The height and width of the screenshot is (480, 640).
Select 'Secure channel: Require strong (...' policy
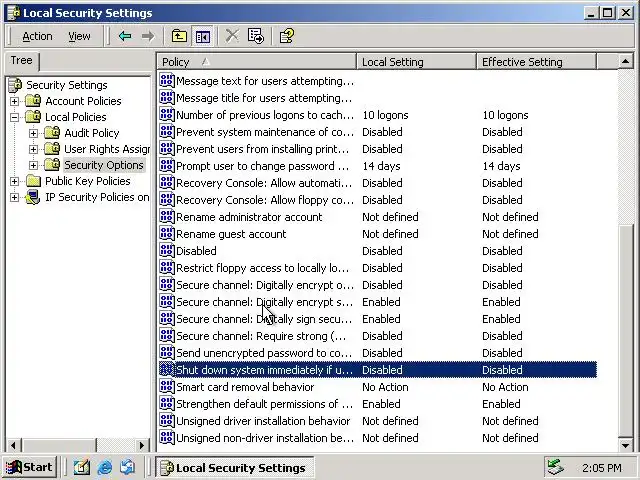378,336
